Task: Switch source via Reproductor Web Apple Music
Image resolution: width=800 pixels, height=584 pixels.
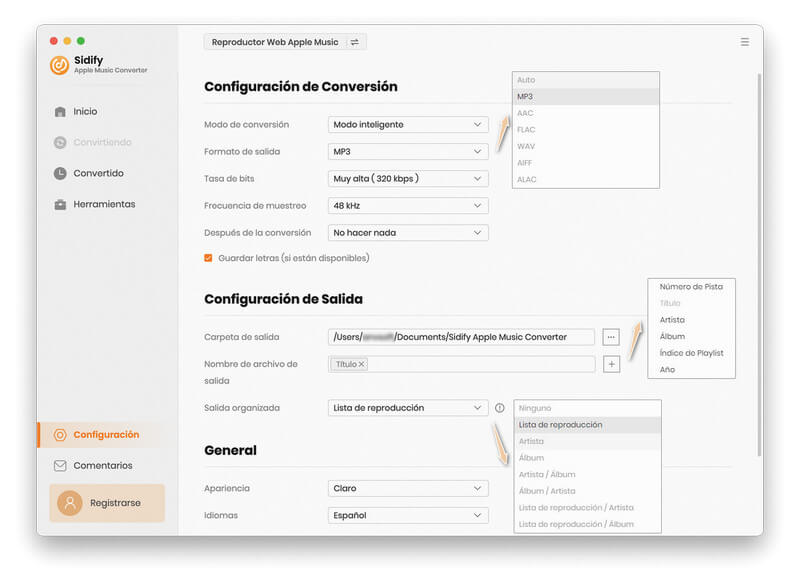Action: (285, 42)
